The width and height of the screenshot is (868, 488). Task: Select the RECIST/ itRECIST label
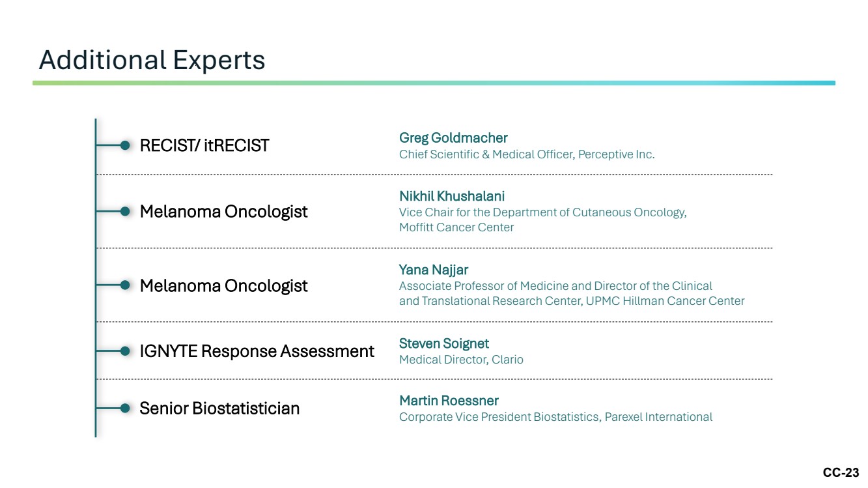click(x=204, y=146)
